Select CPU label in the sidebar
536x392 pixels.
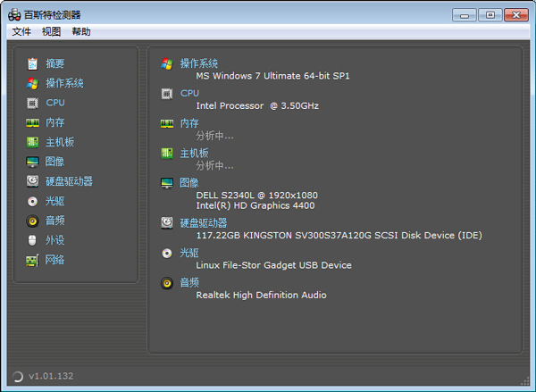tap(55, 103)
